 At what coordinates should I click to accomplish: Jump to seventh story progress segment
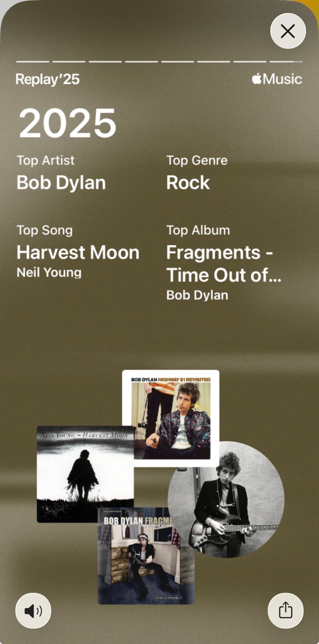(250, 62)
